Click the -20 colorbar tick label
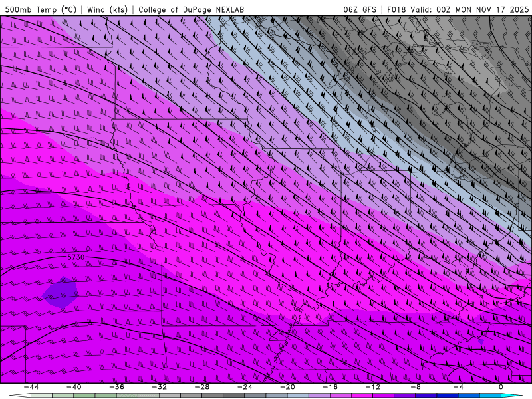532x399 pixels. click(x=288, y=387)
